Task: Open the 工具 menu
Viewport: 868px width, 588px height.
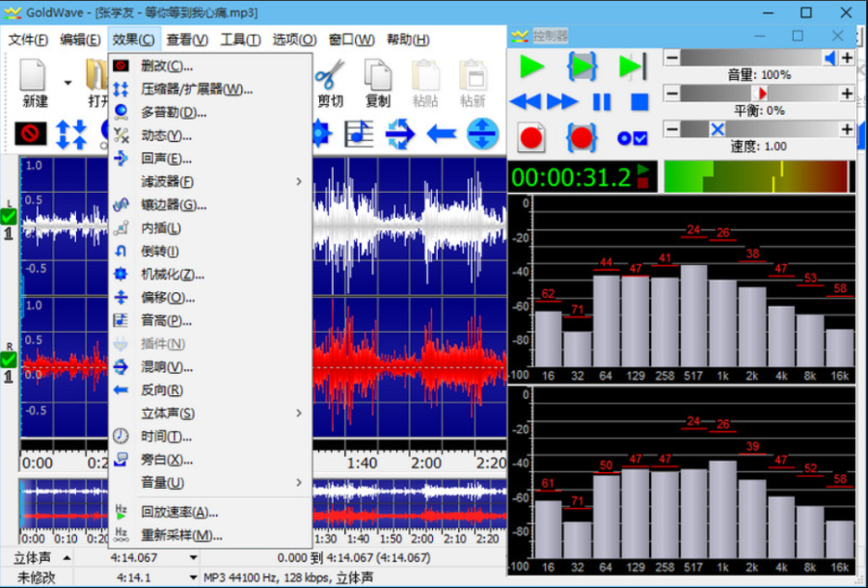Action: point(239,40)
